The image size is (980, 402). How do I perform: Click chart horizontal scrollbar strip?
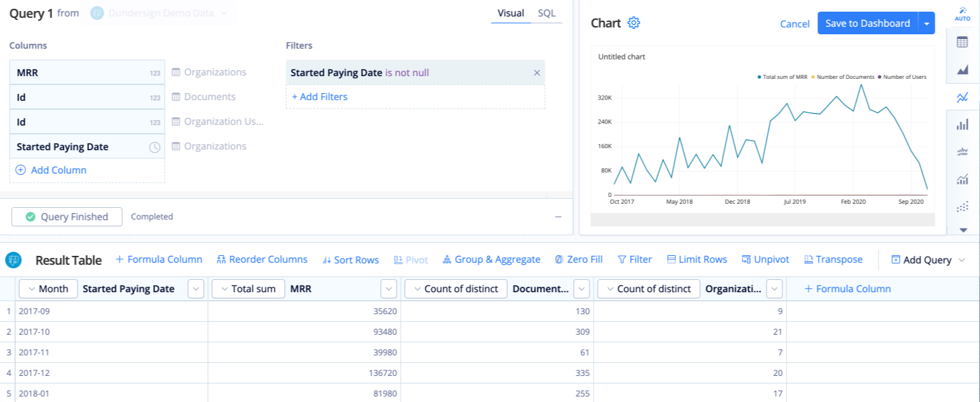tap(762, 220)
